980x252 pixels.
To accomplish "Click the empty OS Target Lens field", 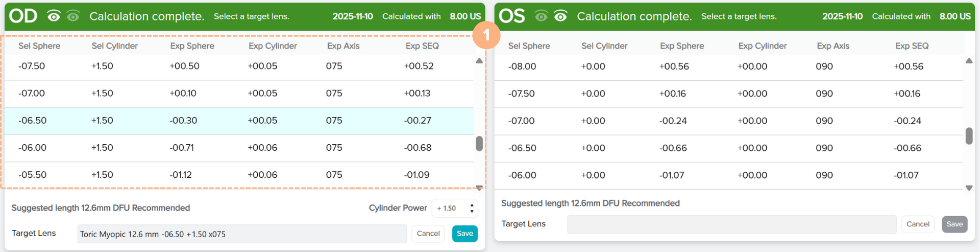I will click(x=731, y=224).
